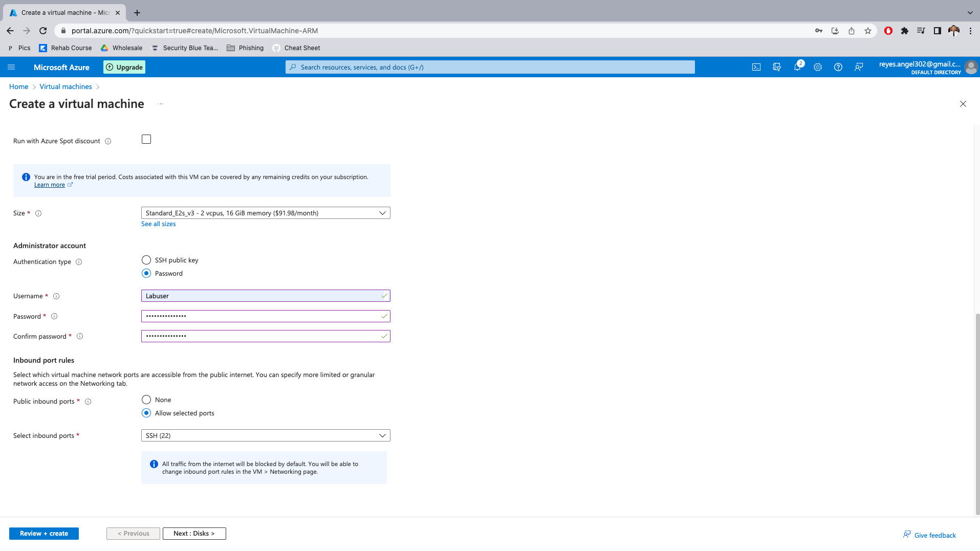
Task: Click the AdBlock extension icon
Action: (x=888, y=31)
